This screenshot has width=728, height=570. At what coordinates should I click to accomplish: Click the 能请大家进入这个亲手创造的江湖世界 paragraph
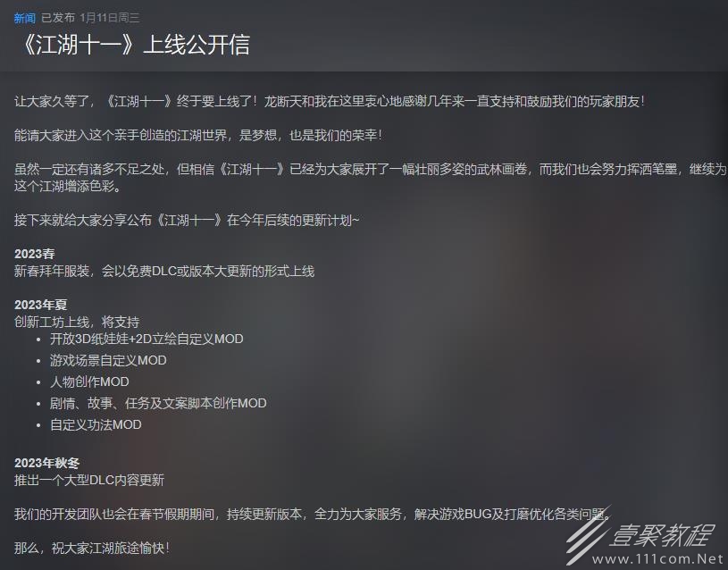point(198,135)
